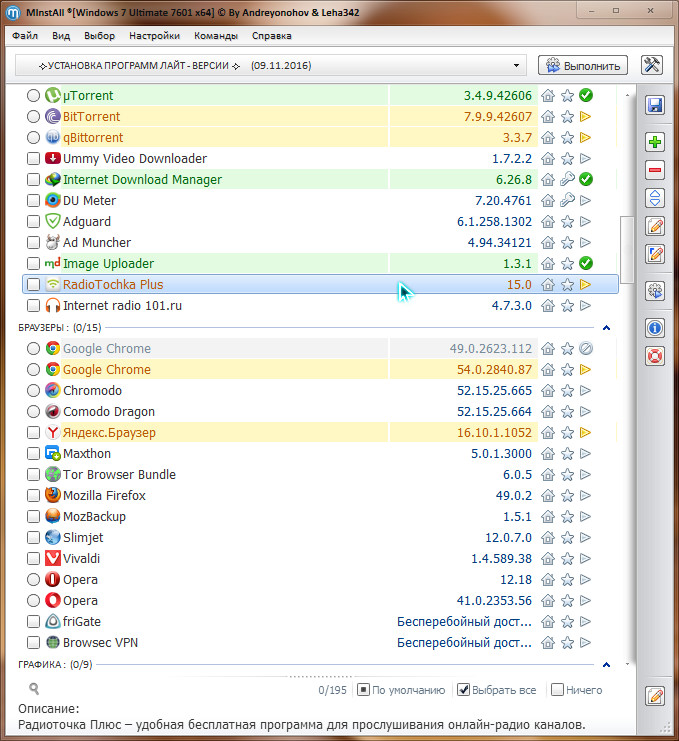The width and height of the screenshot is (679, 741).
Task: Click the search magnifier icon
Action: pos(34,689)
